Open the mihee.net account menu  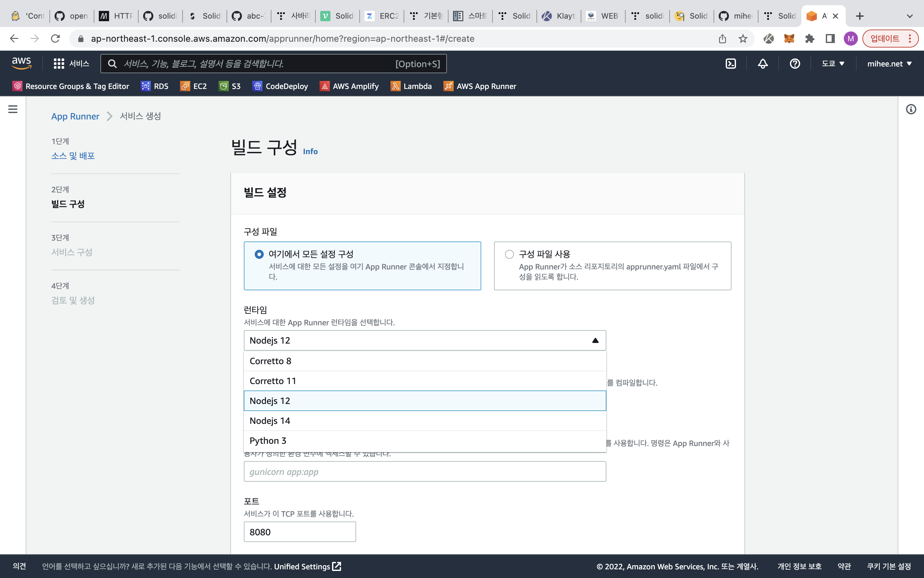pos(889,64)
